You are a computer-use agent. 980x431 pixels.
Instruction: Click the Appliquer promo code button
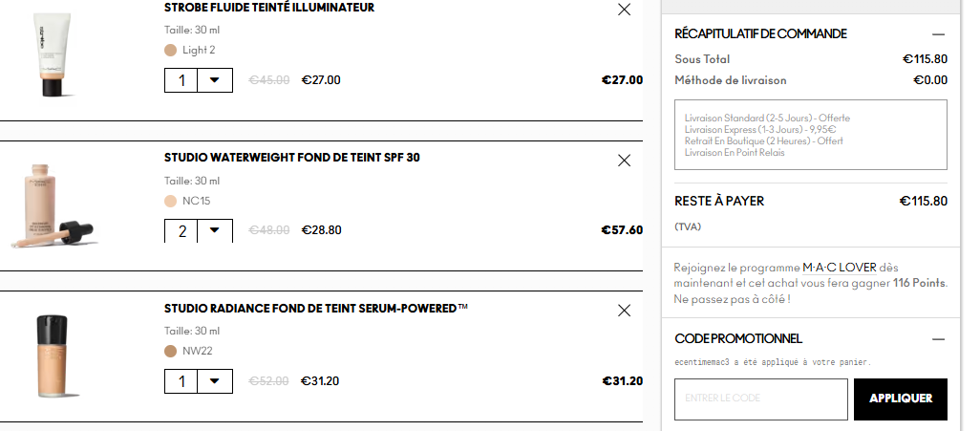tap(900, 399)
